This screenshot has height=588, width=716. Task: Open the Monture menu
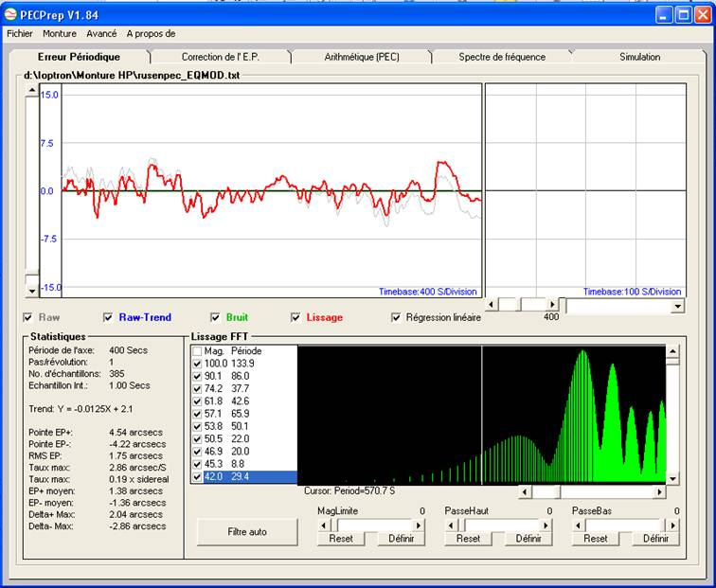coord(60,33)
